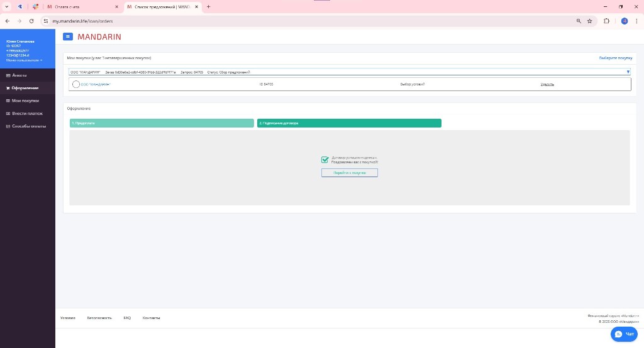Click the Удалить link in the order row
The image size is (644, 348).
point(547,84)
